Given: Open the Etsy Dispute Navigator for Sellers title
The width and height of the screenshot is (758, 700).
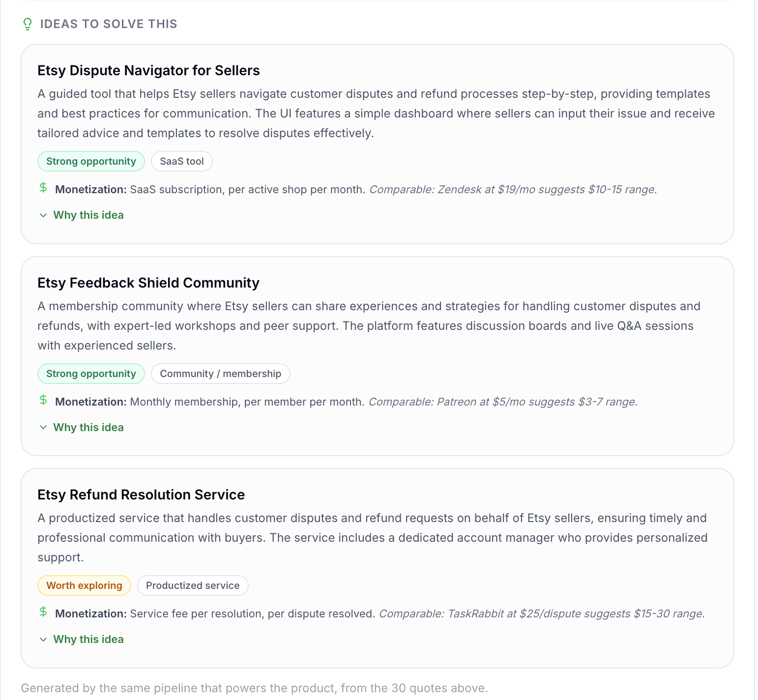Looking at the screenshot, I should tap(148, 70).
